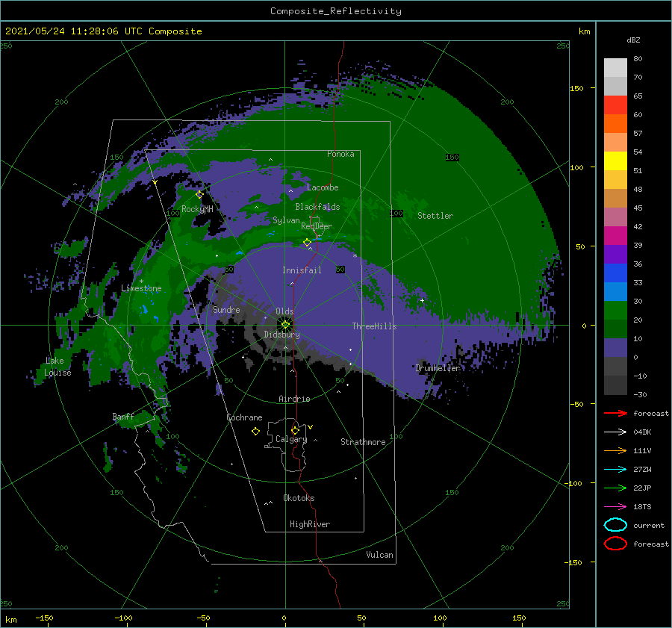Click the 'current' legend text
The height and width of the screenshot is (628, 672).
pyautogui.click(x=649, y=526)
